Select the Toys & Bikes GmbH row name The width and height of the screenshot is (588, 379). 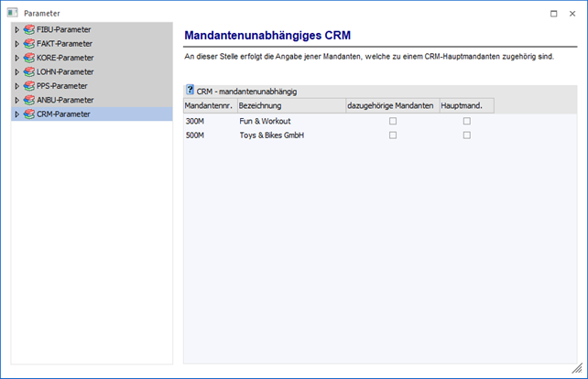click(271, 135)
